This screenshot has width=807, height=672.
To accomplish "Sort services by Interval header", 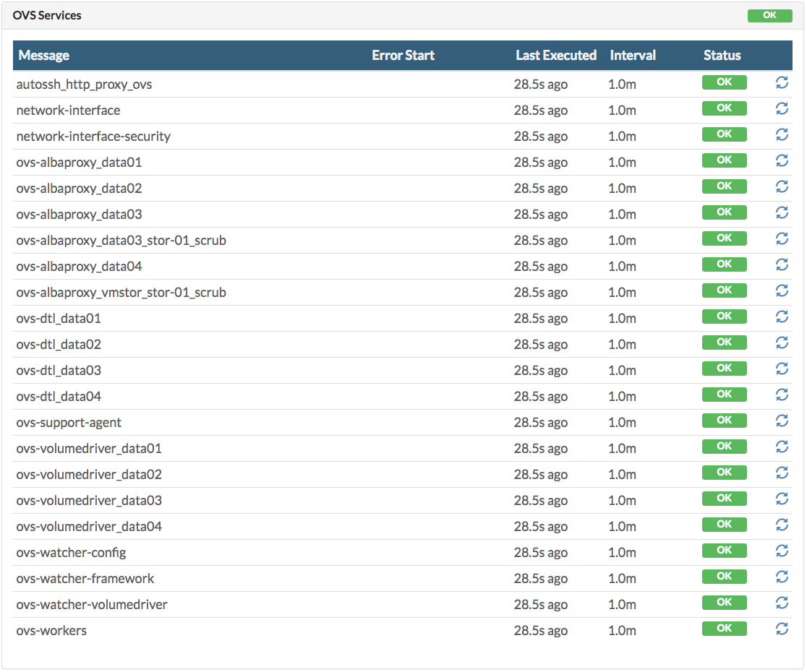I will point(633,56).
